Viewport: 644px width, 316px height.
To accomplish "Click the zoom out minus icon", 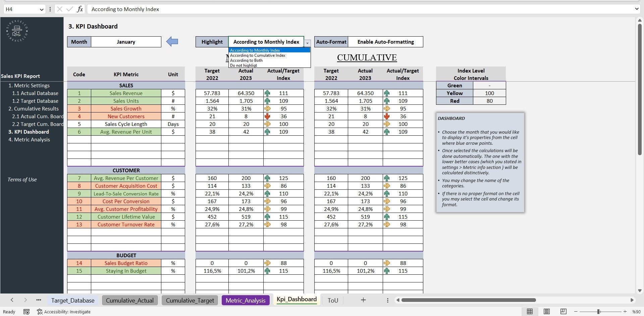I will [576, 311].
